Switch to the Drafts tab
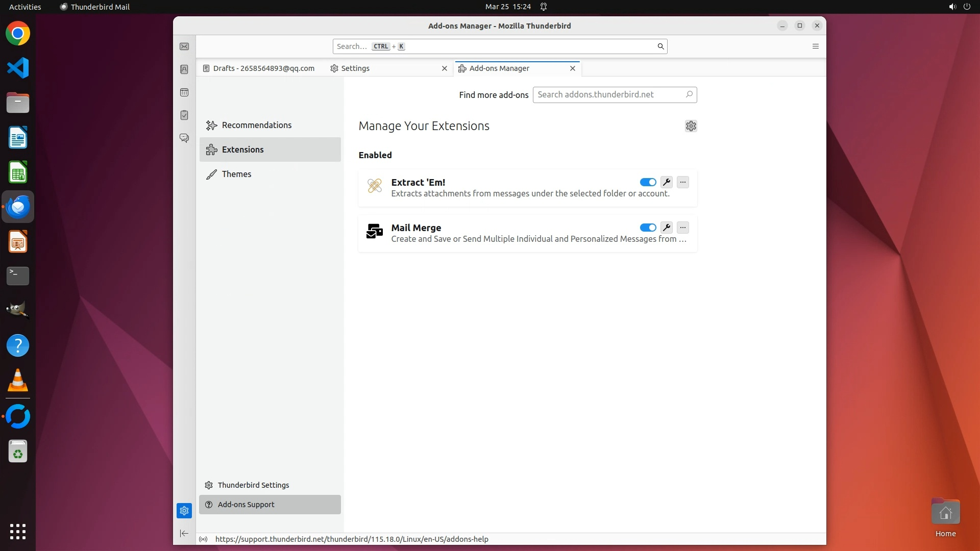This screenshot has height=551, width=980. 263,68
